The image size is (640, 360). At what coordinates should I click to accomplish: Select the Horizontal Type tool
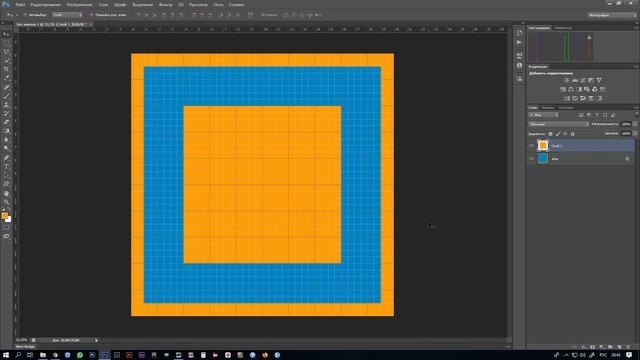click(x=6, y=167)
